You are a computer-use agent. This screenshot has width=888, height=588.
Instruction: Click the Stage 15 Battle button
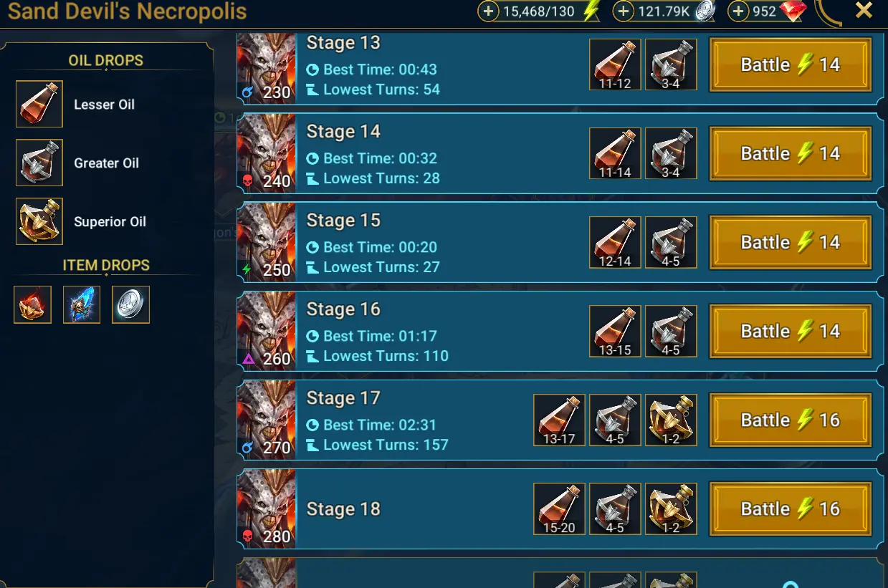point(791,243)
